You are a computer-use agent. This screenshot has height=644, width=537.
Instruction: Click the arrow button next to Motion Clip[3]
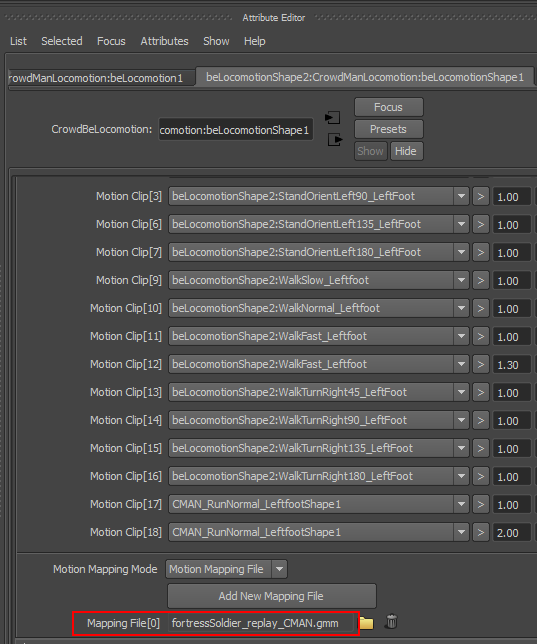[480, 197]
